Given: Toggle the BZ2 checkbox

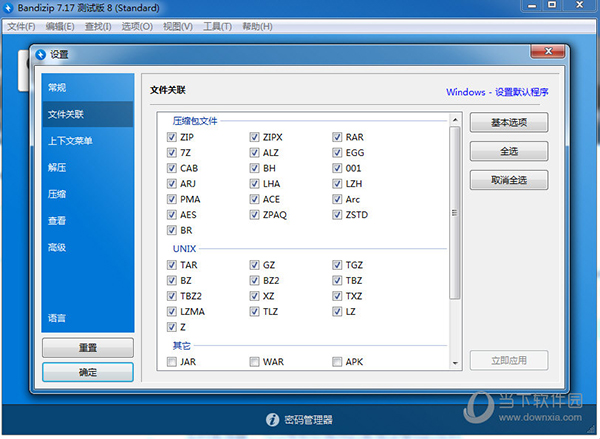Looking at the screenshot, I should coord(254,281).
